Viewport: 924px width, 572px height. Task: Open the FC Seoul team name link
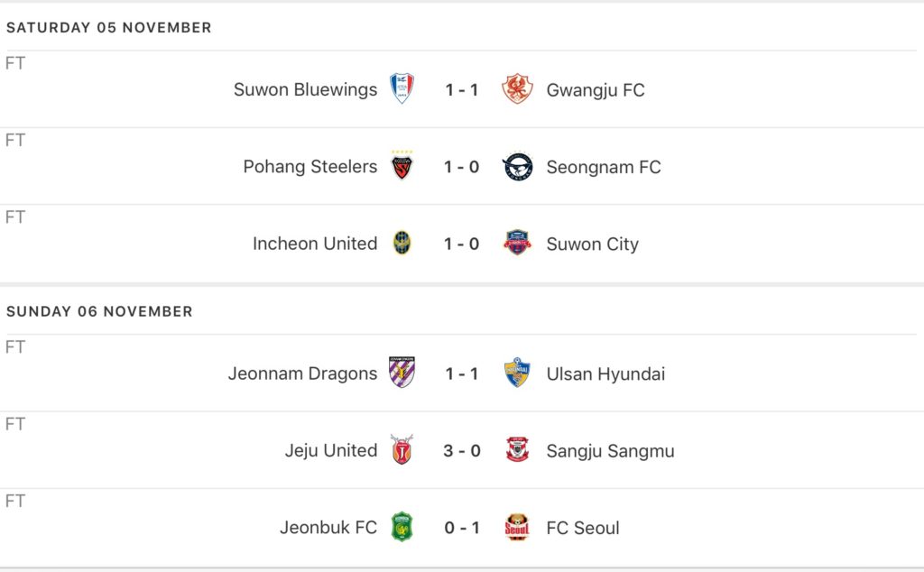[x=583, y=528]
